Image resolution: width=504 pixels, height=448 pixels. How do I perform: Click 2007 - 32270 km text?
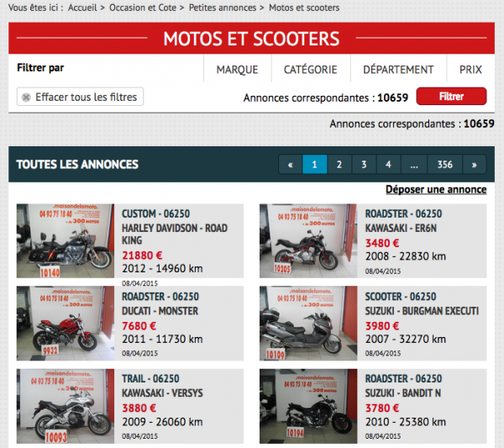tap(406, 339)
